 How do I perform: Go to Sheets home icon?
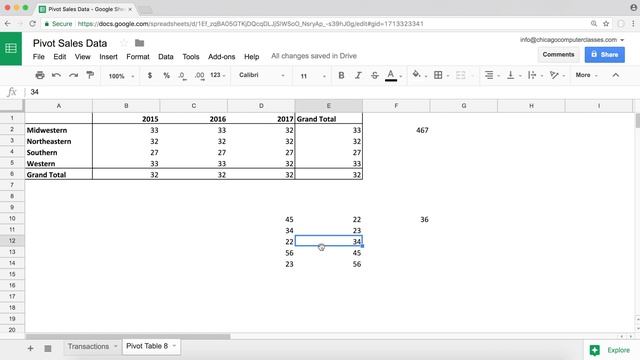click(11, 49)
